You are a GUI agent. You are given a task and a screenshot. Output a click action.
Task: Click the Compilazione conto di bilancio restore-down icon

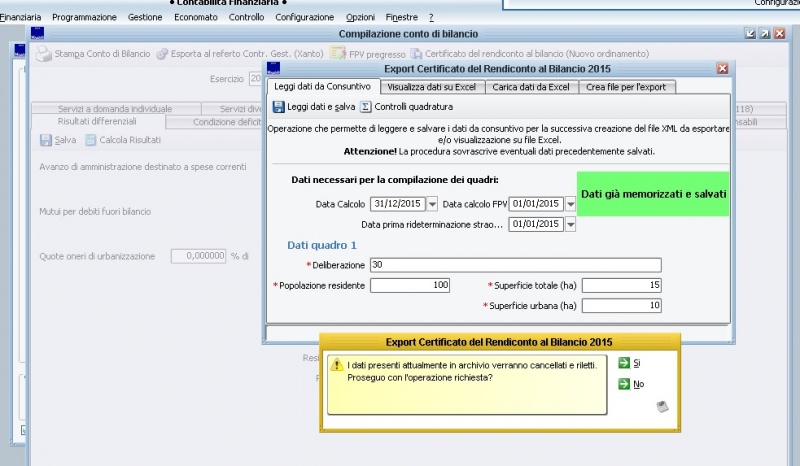(x=750, y=34)
